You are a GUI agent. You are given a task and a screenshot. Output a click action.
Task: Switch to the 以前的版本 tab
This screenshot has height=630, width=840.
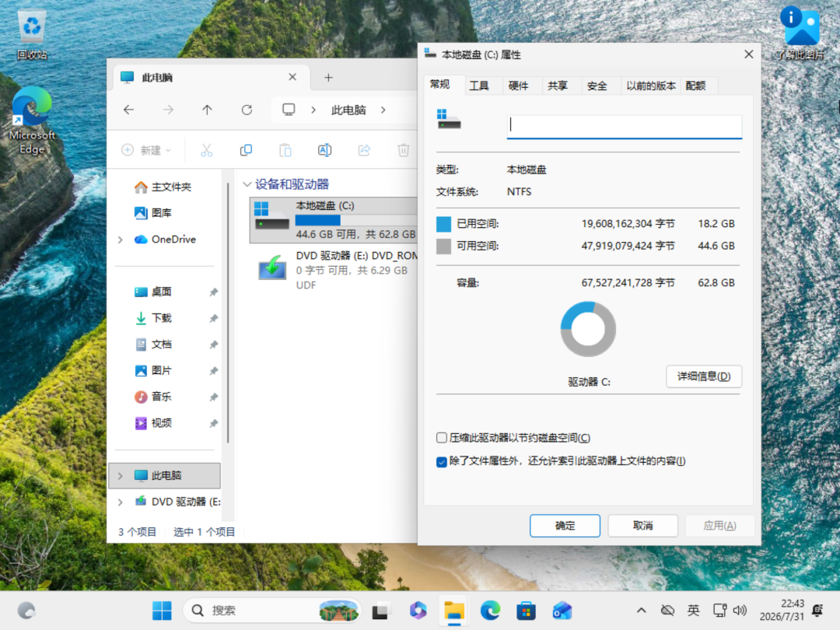tap(651, 86)
